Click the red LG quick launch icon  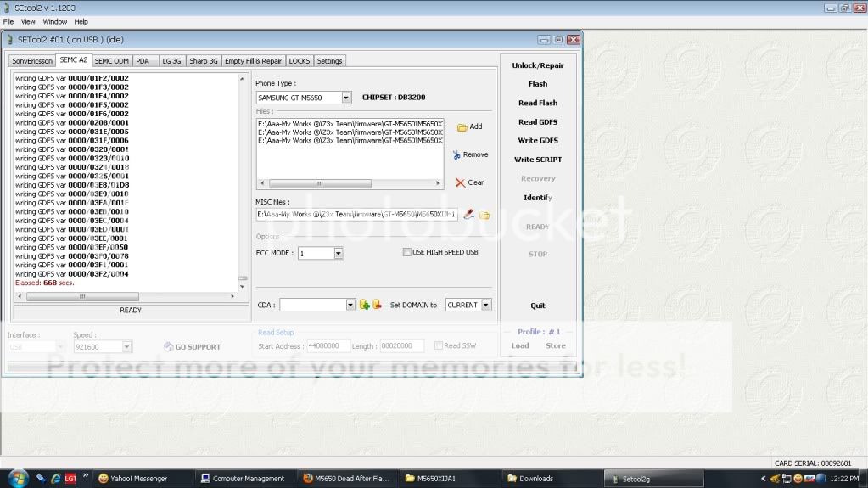click(x=70, y=478)
